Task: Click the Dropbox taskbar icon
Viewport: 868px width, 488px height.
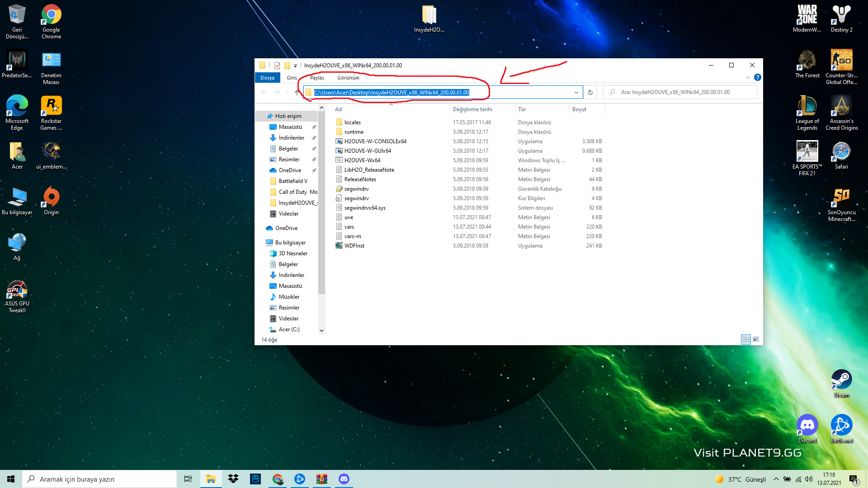Action: pos(233,479)
